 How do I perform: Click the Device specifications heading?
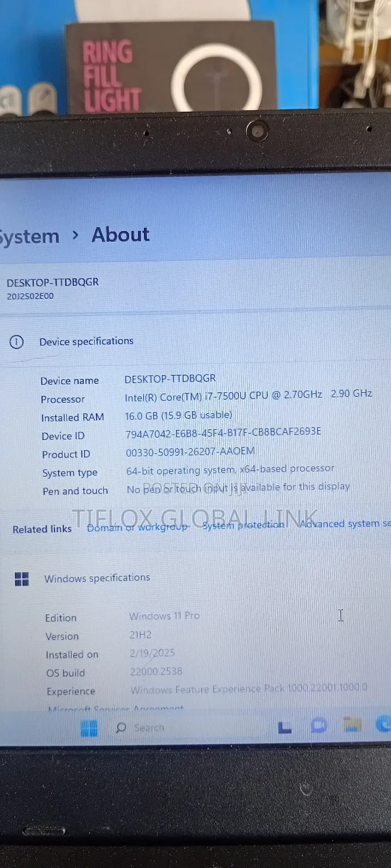click(x=86, y=341)
